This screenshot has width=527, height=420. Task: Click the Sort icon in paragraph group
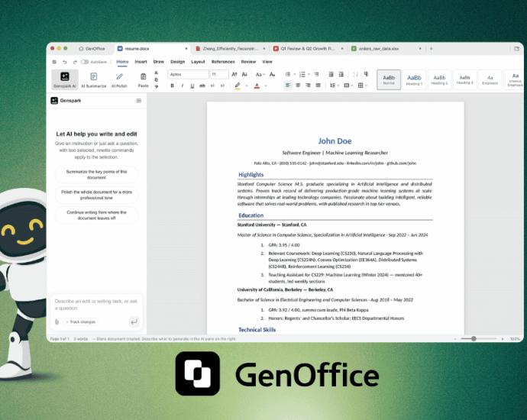click(x=356, y=74)
